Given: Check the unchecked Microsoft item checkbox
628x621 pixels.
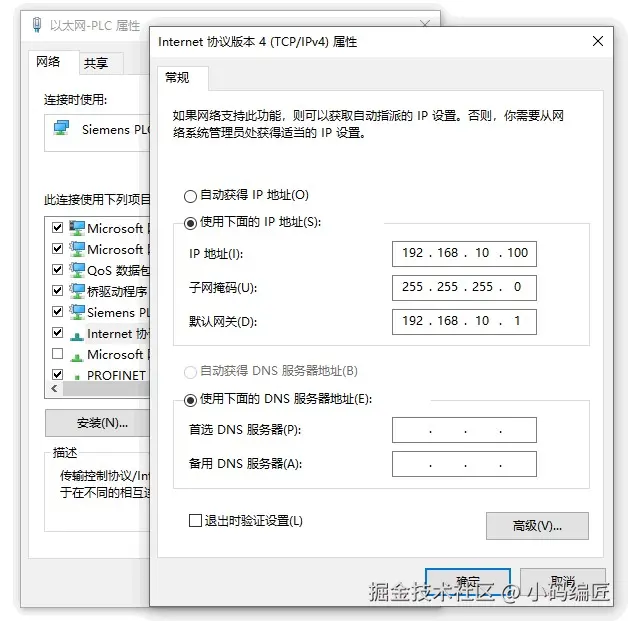Looking at the screenshot, I should coord(58,354).
